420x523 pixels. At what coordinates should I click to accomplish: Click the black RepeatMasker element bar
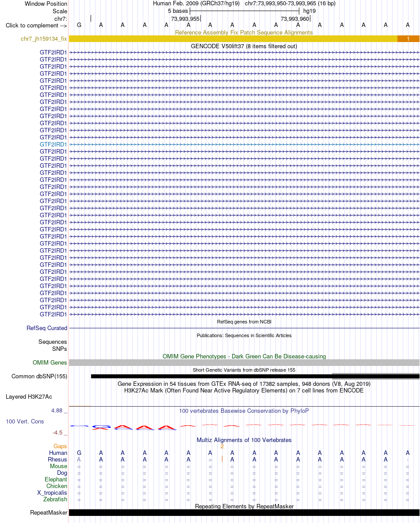(244, 513)
